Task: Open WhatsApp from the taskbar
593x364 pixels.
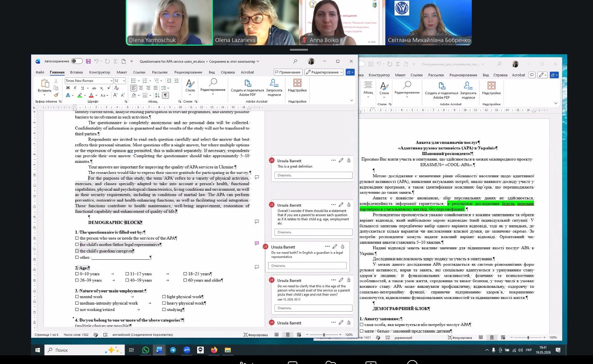Action: 146,350
